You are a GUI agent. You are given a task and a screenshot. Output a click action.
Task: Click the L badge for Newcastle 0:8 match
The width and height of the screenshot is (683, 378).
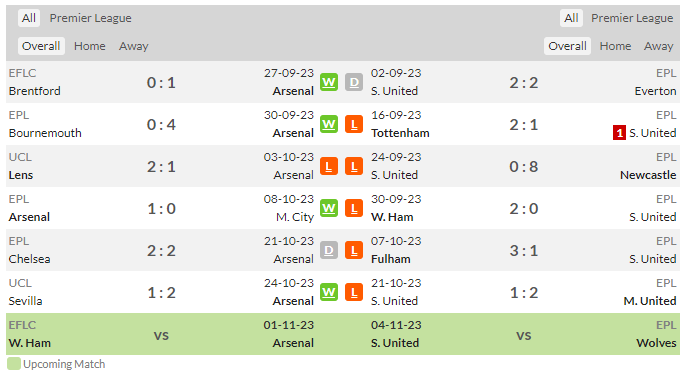tap(354, 166)
